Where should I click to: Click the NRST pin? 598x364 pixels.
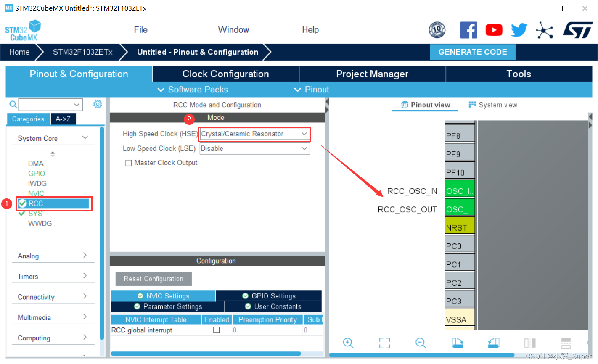coord(460,225)
